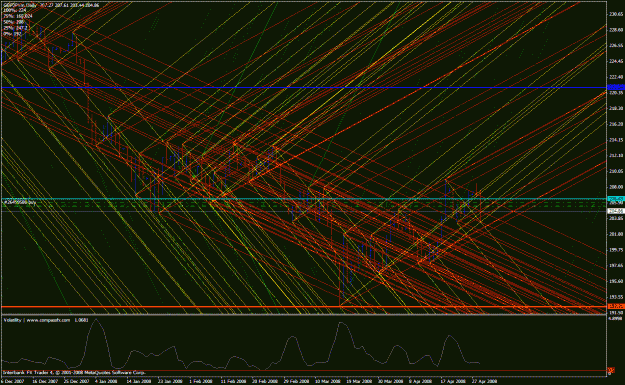Click the 19 Mar 2008 date label
The width and height of the screenshot is (625, 385).
point(359,381)
